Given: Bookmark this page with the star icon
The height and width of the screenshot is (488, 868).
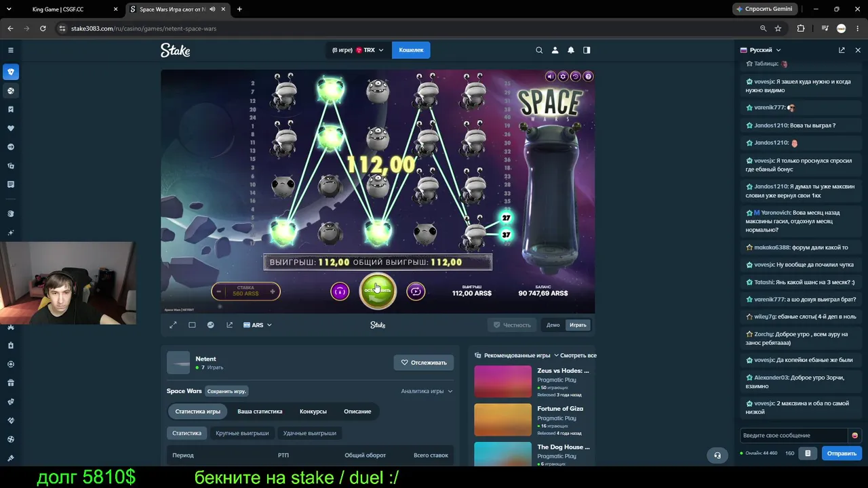Looking at the screenshot, I should 778,28.
